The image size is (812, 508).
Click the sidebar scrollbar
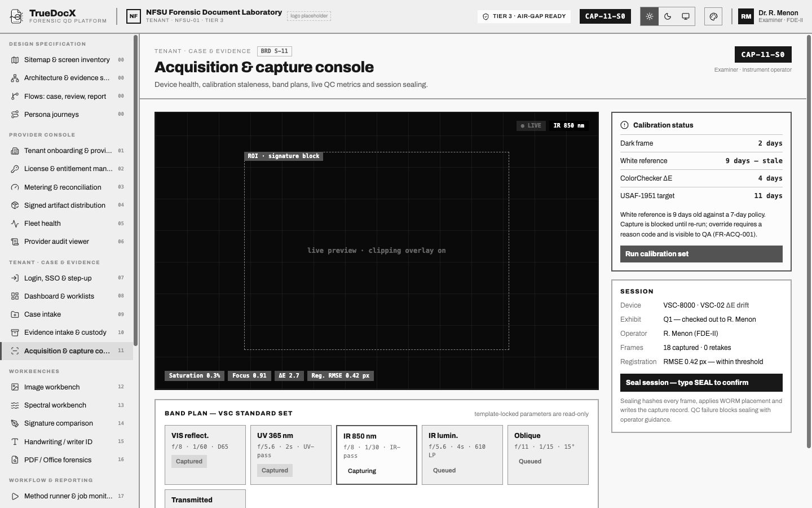(x=135, y=190)
